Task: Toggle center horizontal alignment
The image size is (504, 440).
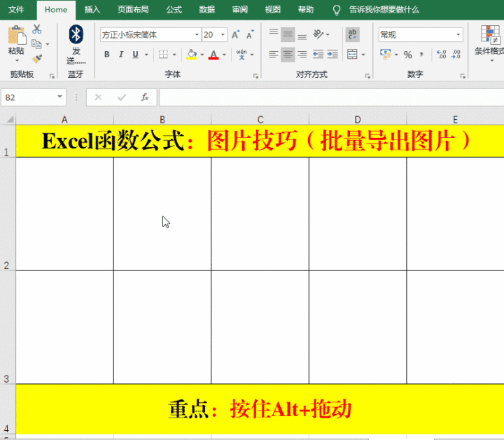Action: 288,55
